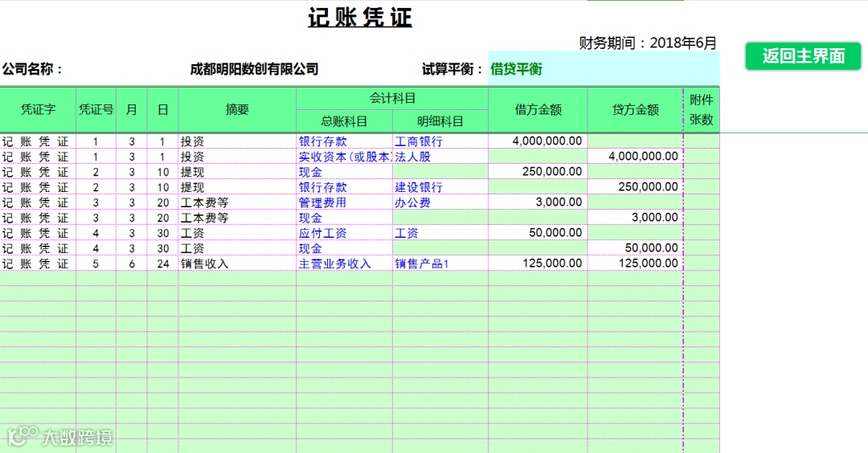Screen dimensions: 868x453
Task: Click 银行存款 account in the 工商银行 row
Action: click(322, 141)
